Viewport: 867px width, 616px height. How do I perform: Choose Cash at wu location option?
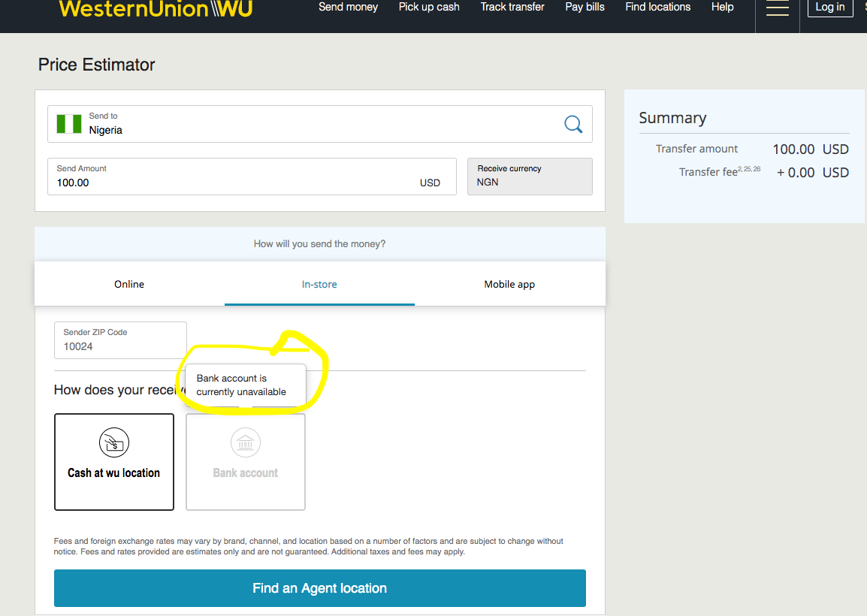point(114,462)
